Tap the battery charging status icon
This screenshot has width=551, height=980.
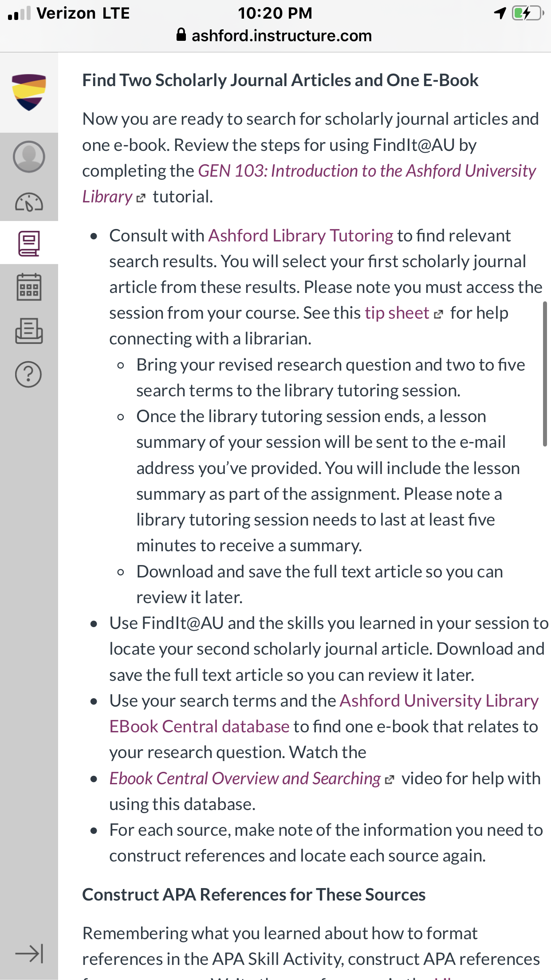point(528,13)
